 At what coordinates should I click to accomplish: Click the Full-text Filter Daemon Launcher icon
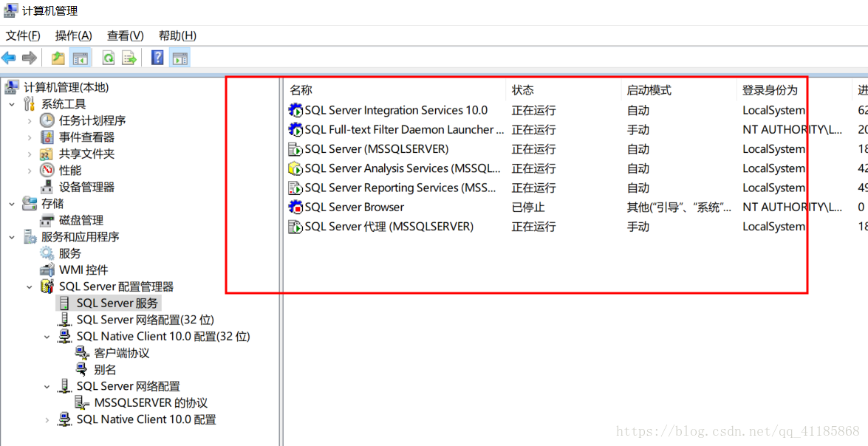tap(295, 129)
